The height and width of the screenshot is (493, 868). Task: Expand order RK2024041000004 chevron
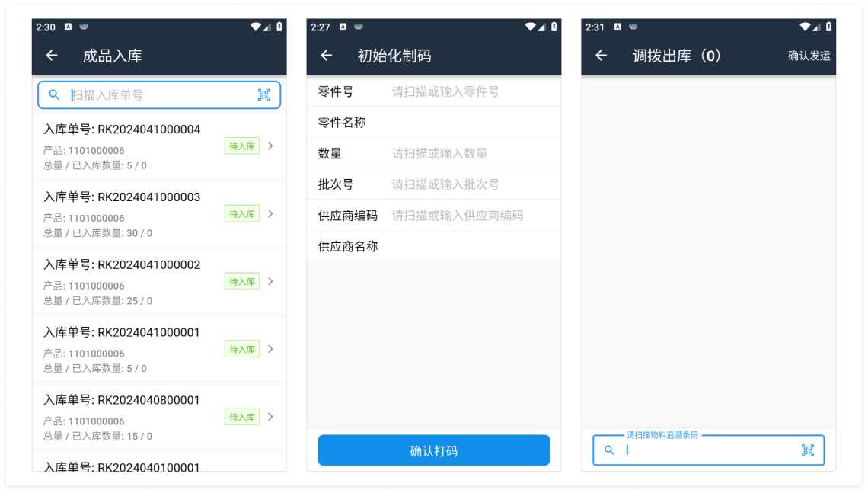coord(271,146)
